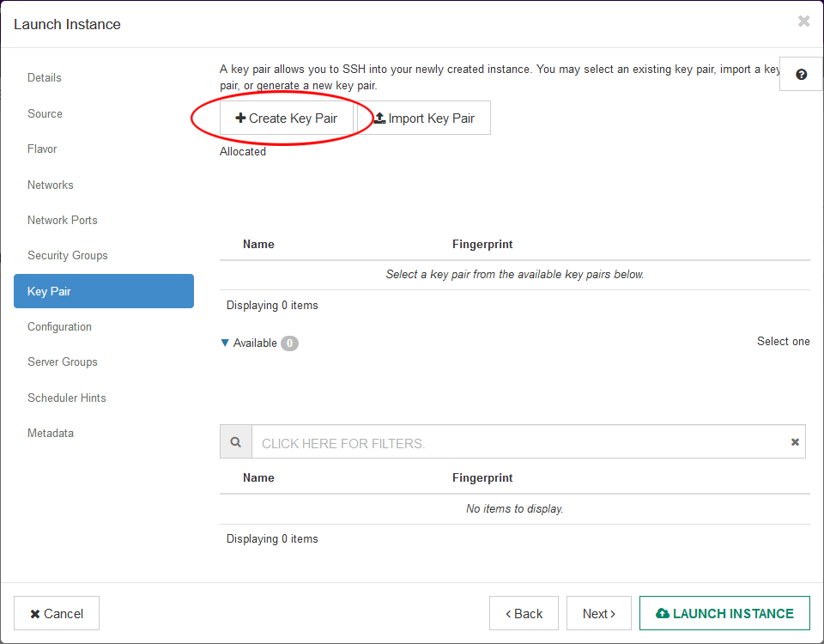Click the search magnifier icon

[236, 442]
